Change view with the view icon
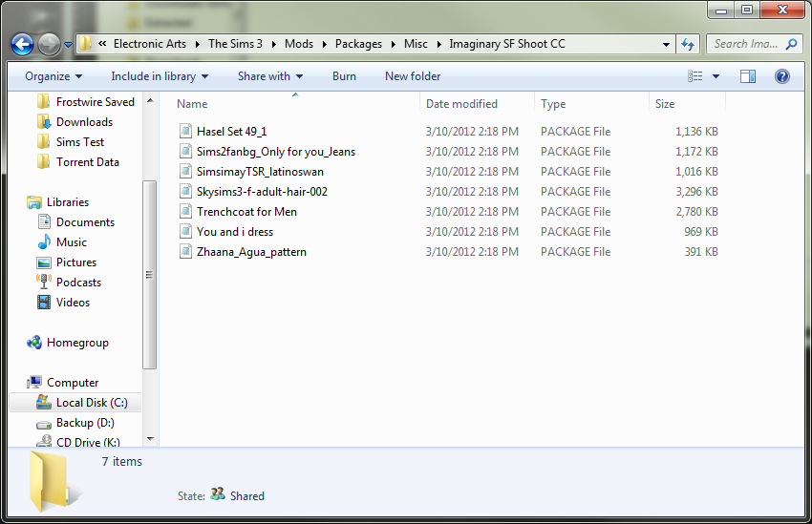The image size is (812, 524). coord(694,76)
